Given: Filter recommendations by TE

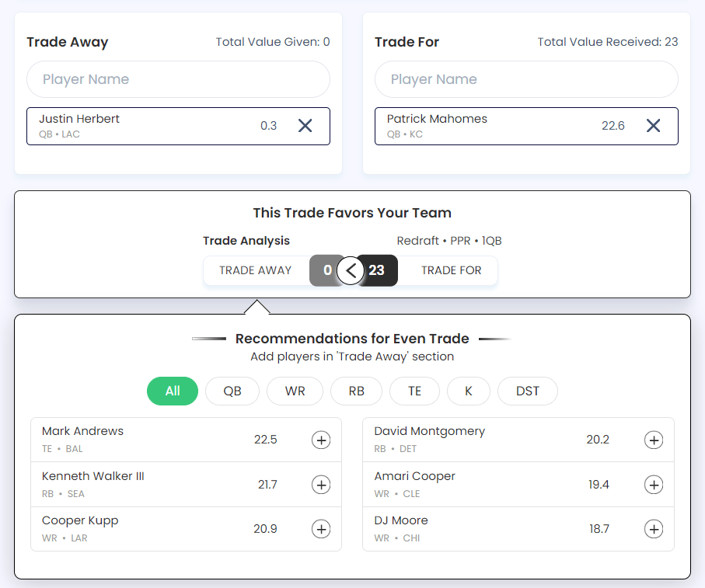Looking at the screenshot, I should pos(414,391).
